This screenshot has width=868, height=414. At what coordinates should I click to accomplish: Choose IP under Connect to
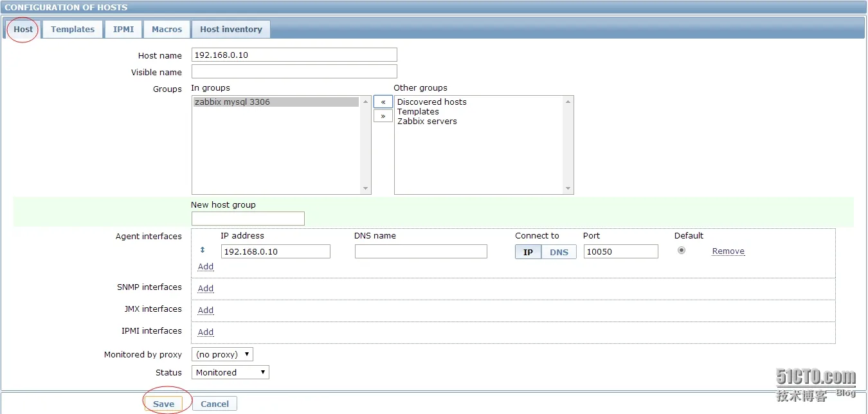528,252
